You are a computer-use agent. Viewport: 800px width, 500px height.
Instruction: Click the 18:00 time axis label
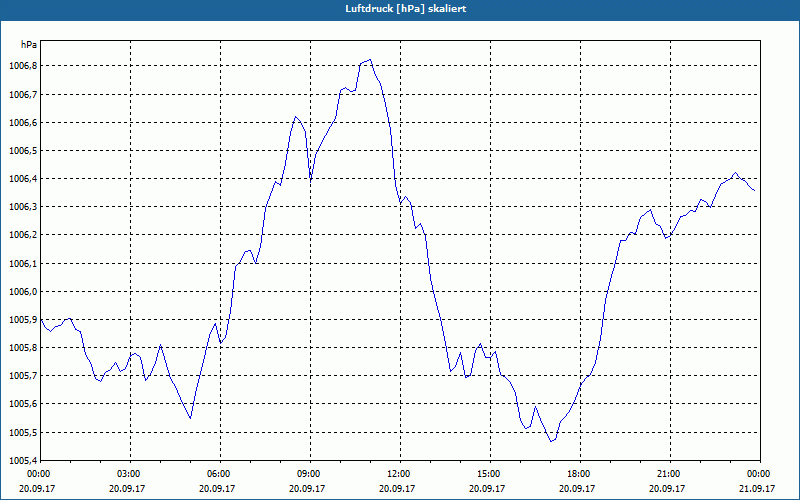(580, 474)
